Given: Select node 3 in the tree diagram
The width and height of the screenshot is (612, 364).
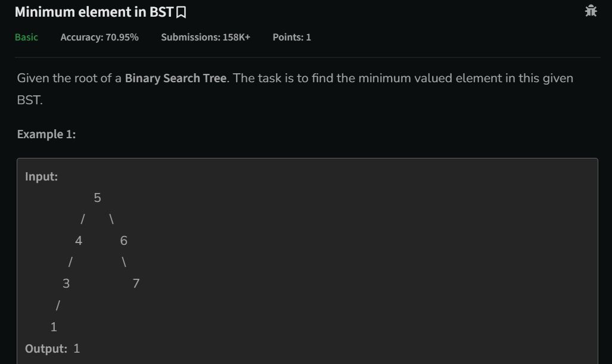Looking at the screenshot, I should coord(66,284).
